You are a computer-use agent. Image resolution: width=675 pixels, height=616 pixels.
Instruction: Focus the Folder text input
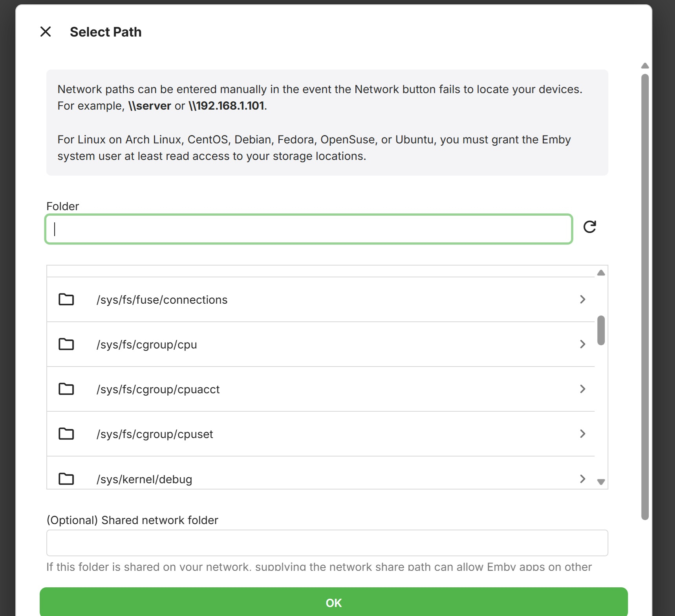click(x=309, y=229)
